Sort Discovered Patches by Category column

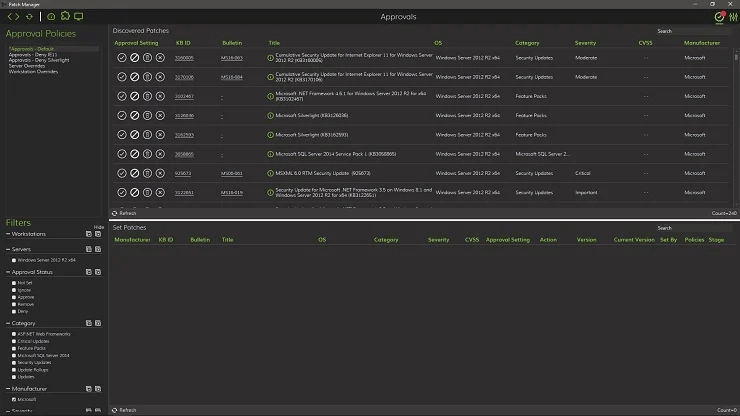(527, 43)
